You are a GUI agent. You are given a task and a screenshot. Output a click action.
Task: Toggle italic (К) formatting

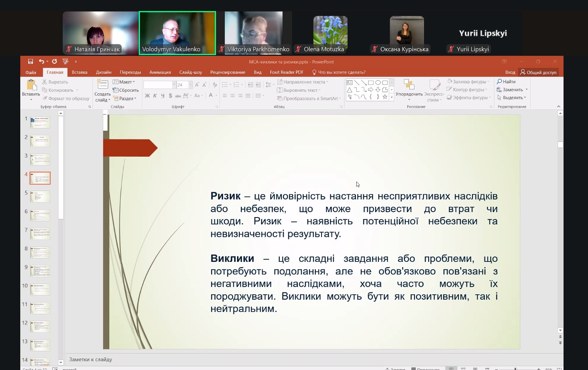[155, 96]
